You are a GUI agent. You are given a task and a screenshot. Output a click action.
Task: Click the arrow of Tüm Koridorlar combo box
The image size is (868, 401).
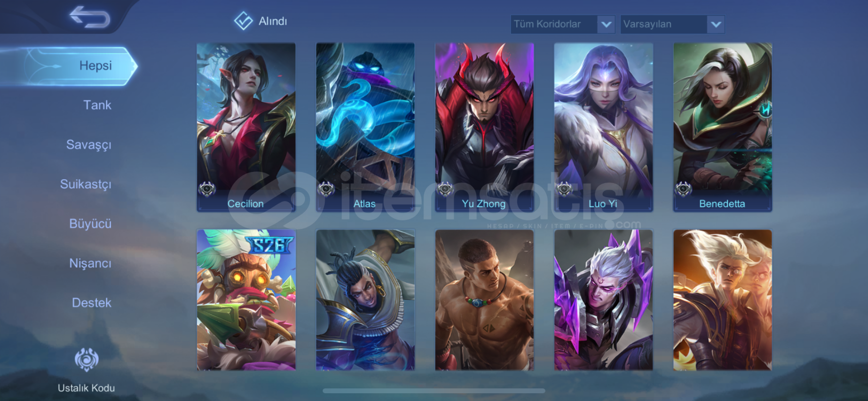click(606, 24)
